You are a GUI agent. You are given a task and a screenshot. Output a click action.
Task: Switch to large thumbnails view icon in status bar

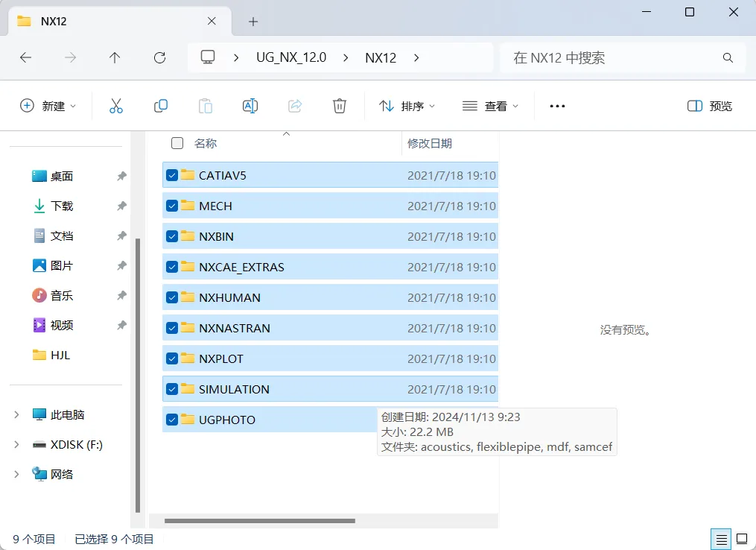[x=742, y=539]
